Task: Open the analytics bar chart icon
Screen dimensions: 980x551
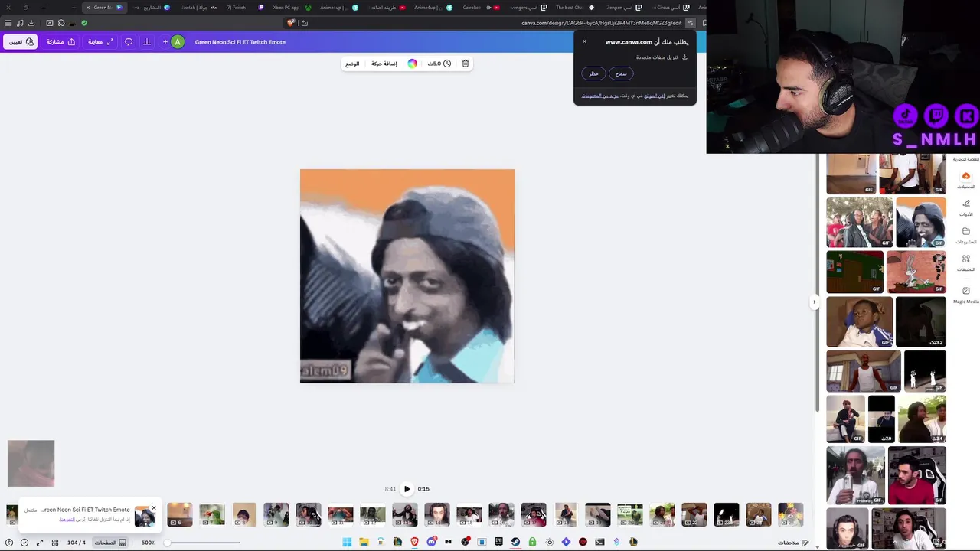Action: [147, 42]
